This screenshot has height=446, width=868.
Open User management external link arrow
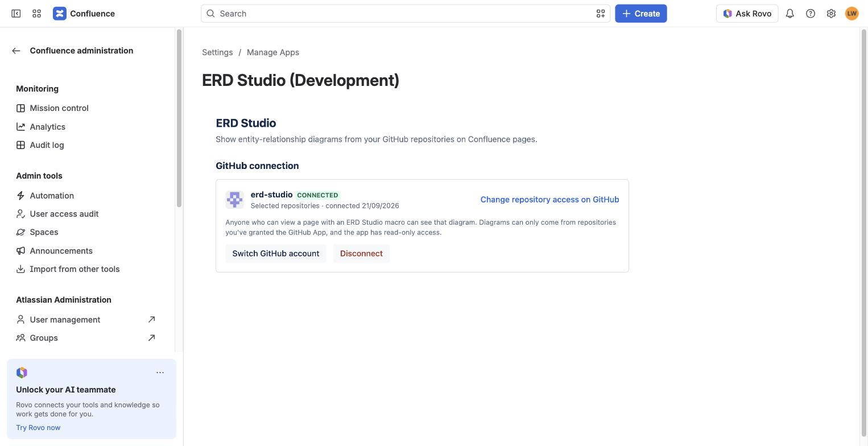point(151,320)
